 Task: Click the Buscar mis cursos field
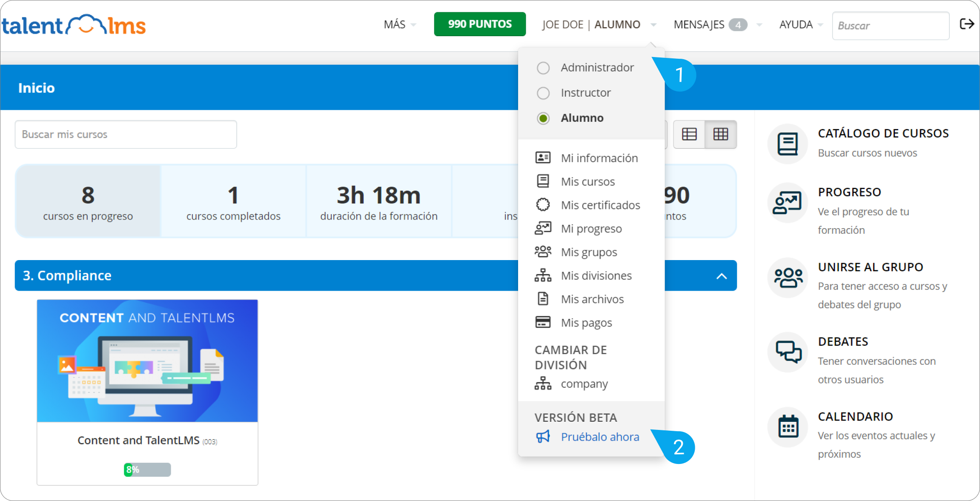click(126, 135)
